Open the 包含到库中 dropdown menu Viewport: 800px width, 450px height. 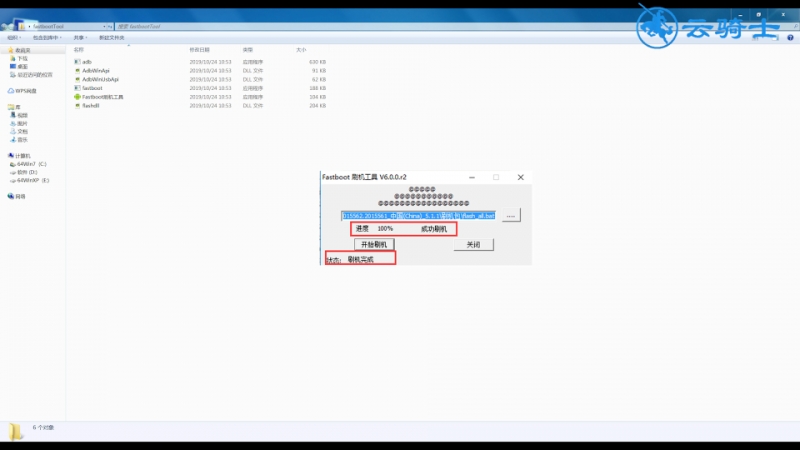tap(47, 38)
